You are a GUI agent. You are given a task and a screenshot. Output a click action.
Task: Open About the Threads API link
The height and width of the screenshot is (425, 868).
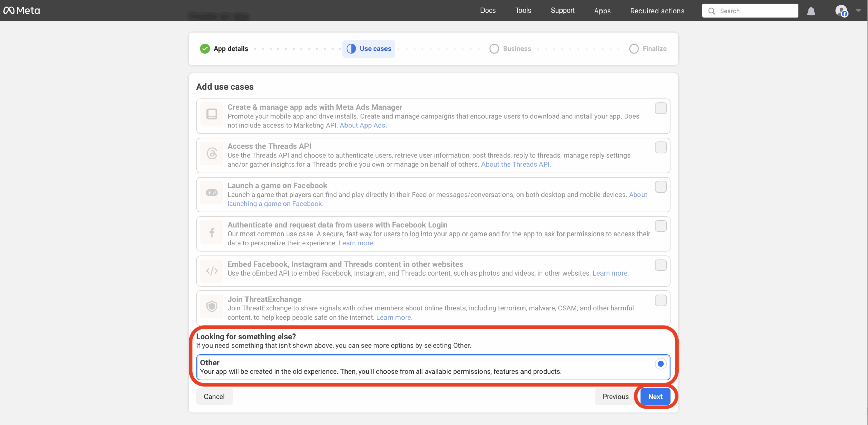[516, 164]
